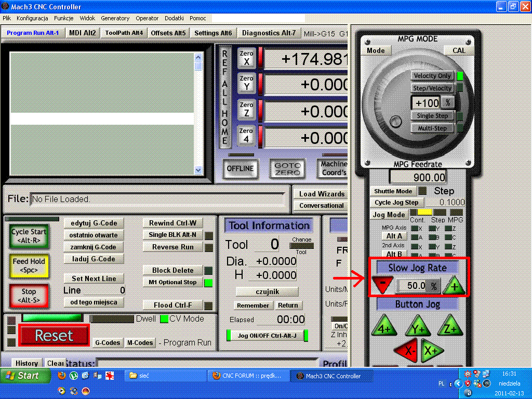The image size is (532, 399).
Task: Enable Multi-Step MPG mode
Action: [x=432, y=128]
